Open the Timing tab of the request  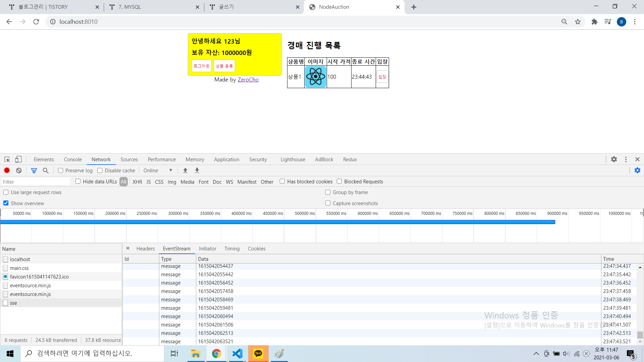pos(232,249)
